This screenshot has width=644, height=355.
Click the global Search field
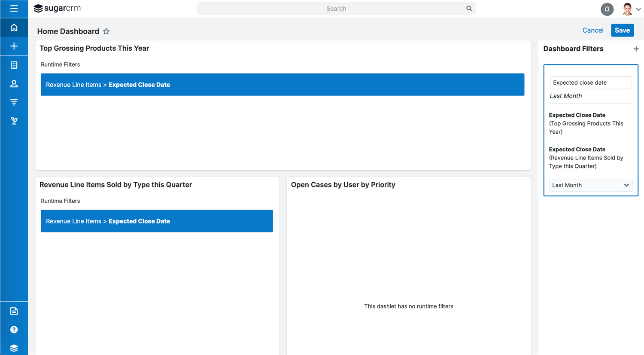tap(336, 9)
